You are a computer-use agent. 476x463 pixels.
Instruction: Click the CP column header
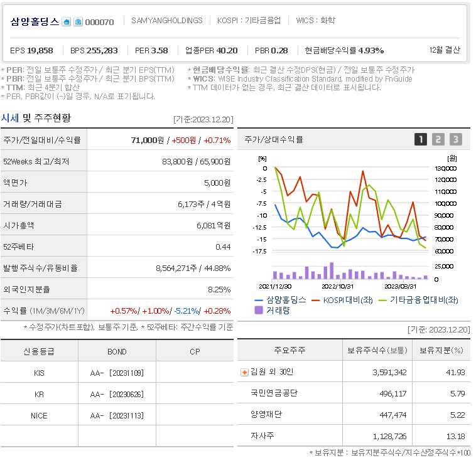[x=195, y=352]
